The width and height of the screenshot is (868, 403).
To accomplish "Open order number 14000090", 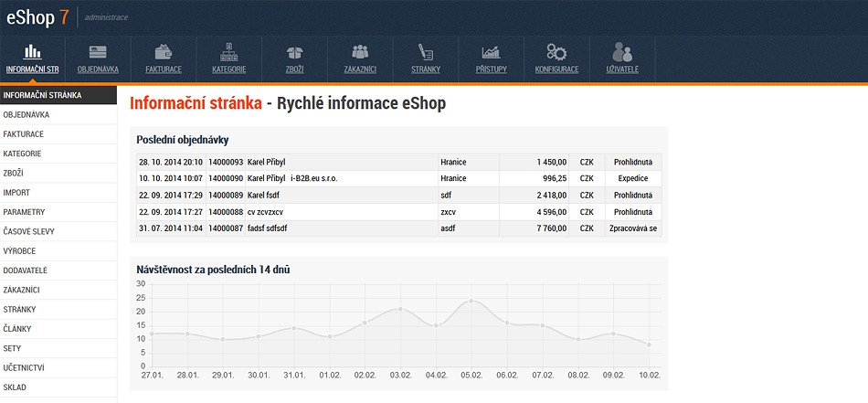I will click(x=226, y=179).
